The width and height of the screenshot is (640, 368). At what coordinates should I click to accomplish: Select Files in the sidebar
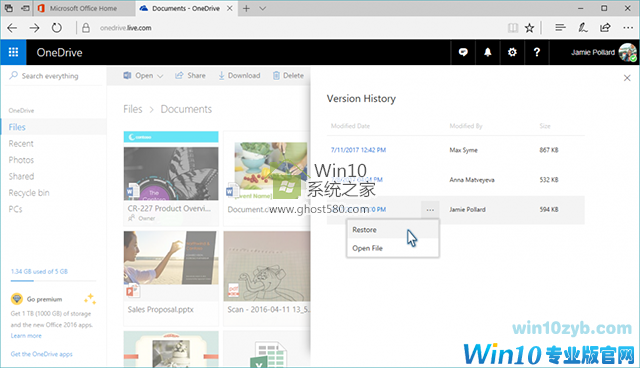[x=54, y=127]
